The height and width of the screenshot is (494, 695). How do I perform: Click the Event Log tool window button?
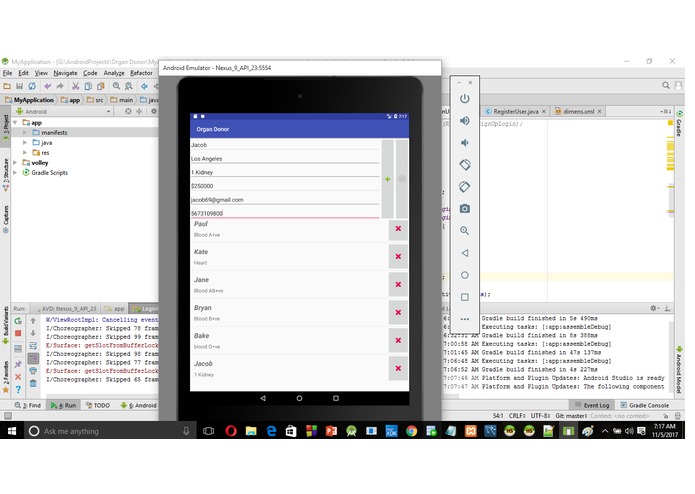coord(592,405)
